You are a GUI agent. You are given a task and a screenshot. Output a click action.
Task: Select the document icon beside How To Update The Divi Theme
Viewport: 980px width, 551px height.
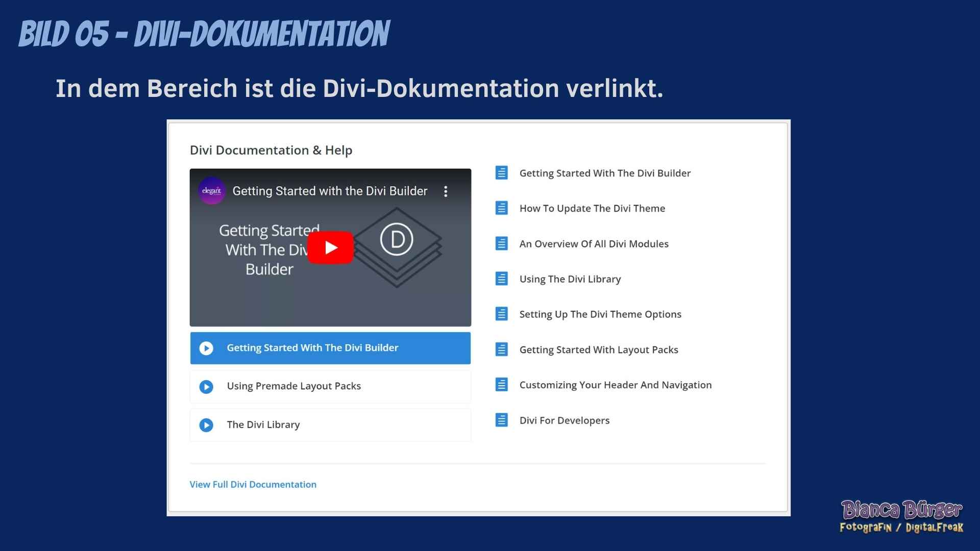(501, 208)
